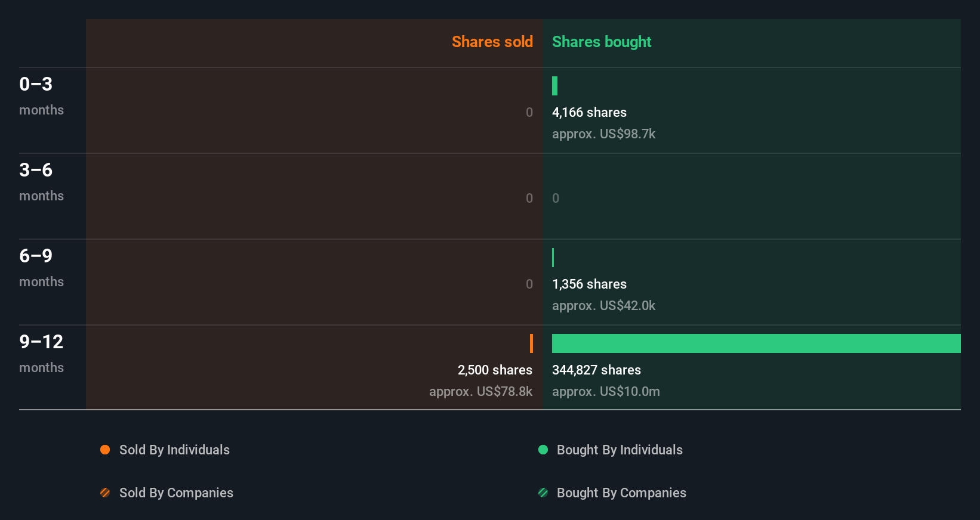Select the approx. US$10.0m text
This screenshot has width=980, height=520.
pyautogui.click(x=606, y=391)
